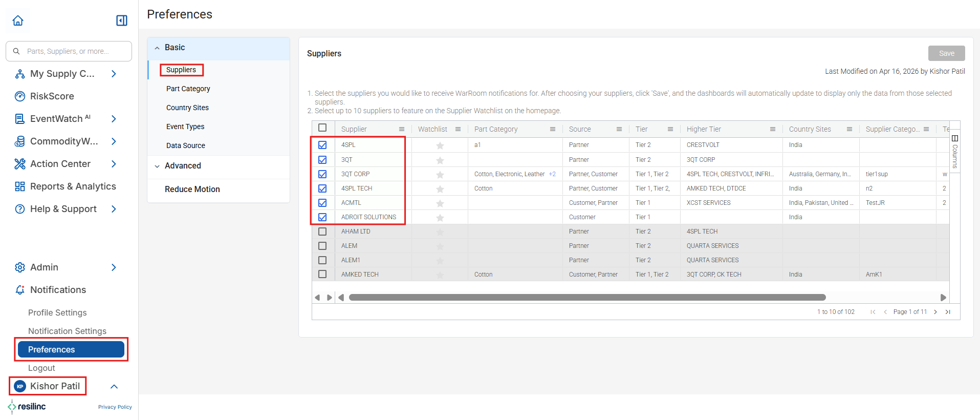Open the Country Sites preference item
This screenshot has width=980, height=420.
(x=187, y=108)
